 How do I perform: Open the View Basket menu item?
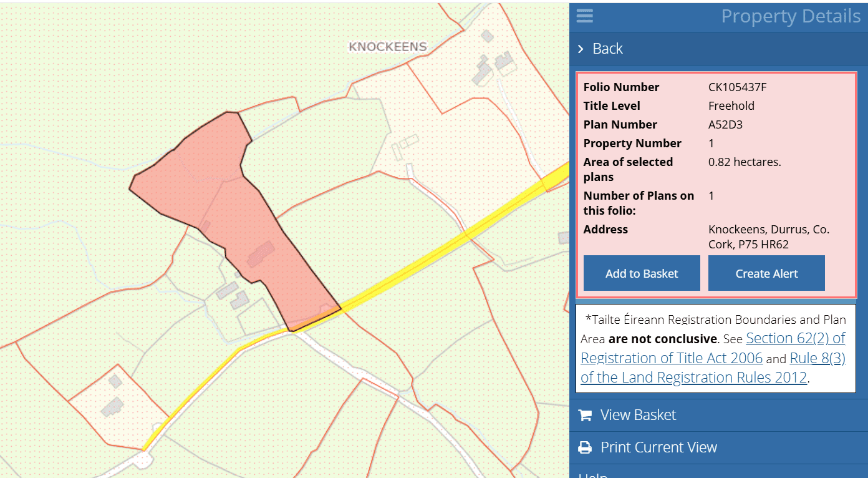pyautogui.click(x=638, y=415)
